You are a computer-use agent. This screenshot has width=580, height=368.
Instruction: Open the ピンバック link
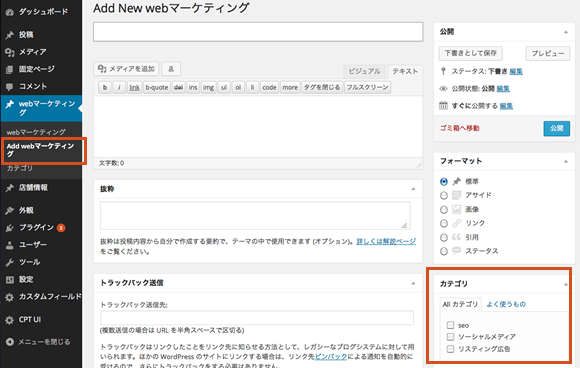tap(331, 357)
